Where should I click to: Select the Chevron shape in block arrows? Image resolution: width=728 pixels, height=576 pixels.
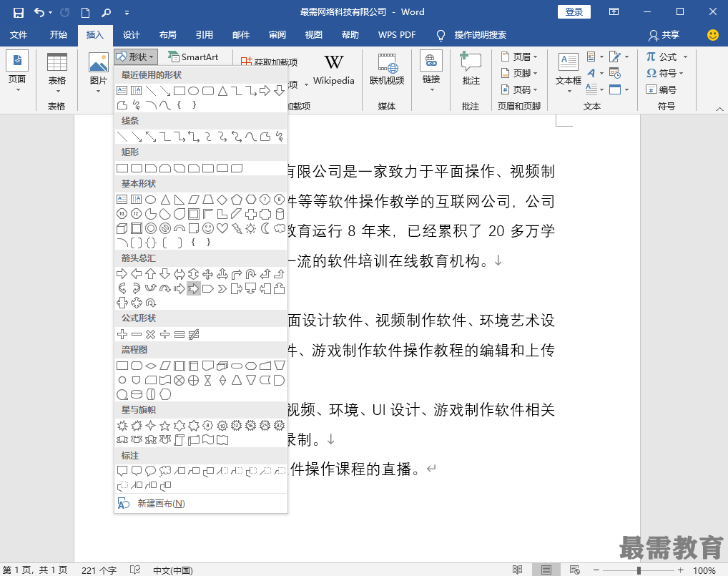click(x=222, y=288)
